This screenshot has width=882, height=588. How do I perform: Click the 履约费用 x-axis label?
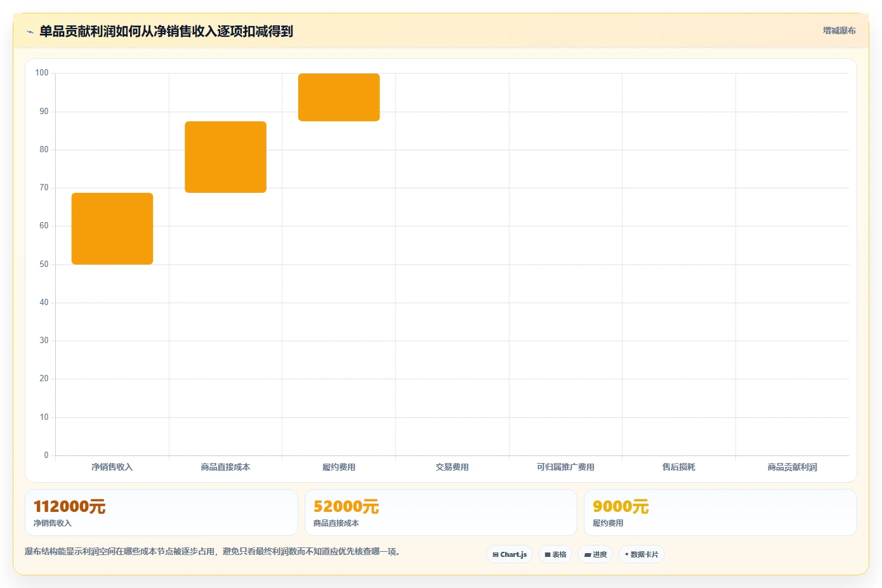[339, 467]
